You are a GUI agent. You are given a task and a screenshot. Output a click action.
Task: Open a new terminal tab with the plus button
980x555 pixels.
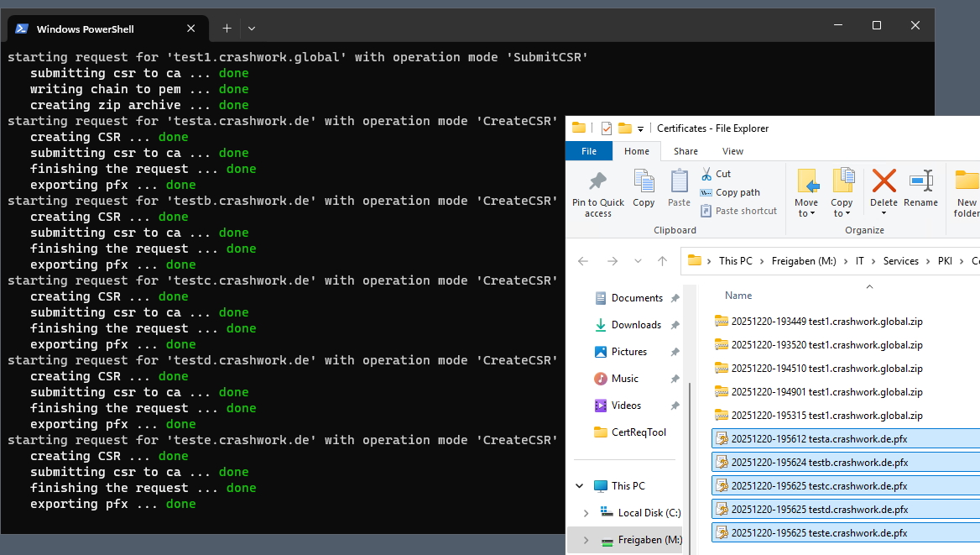click(x=227, y=28)
